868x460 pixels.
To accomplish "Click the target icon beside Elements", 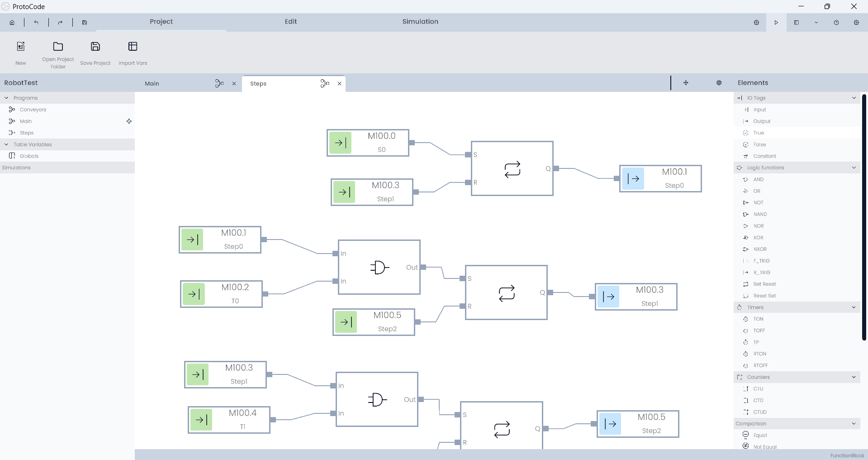I will point(719,83).
